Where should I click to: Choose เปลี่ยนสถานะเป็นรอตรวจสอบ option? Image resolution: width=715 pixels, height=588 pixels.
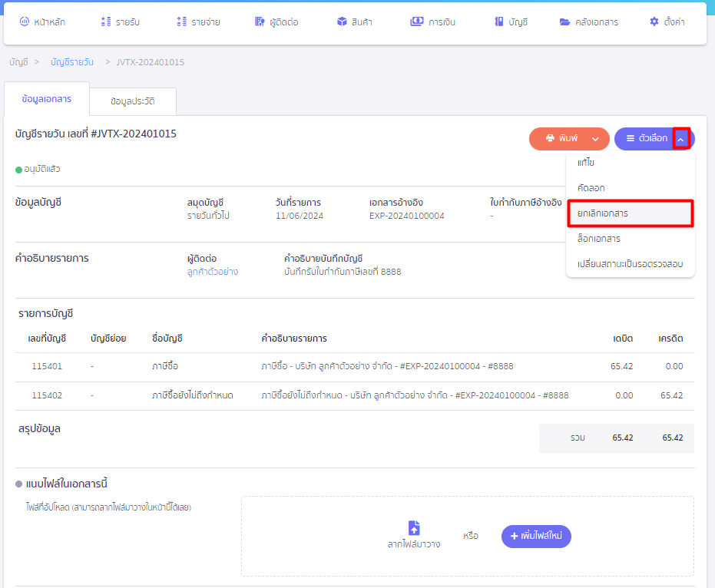pyautogui.click(x=631, y=264)
